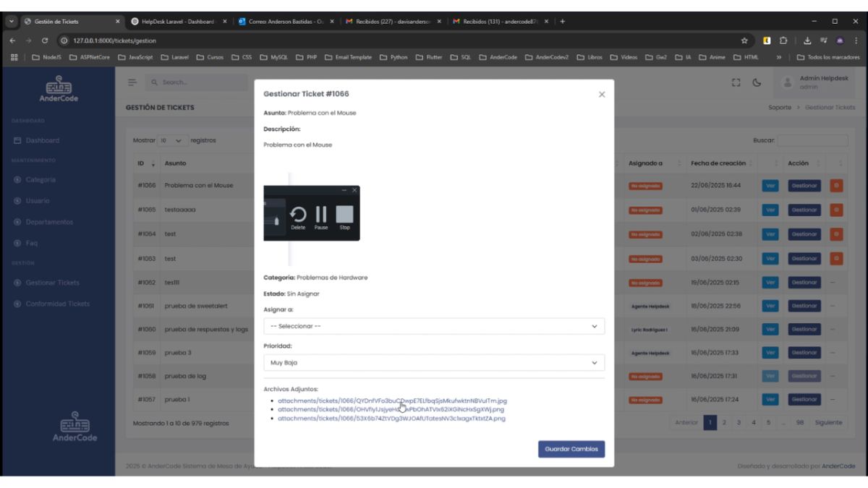Open the Asignar a dropdown
This screenshot has height=488, width=868.
click(x=433, y=326)
